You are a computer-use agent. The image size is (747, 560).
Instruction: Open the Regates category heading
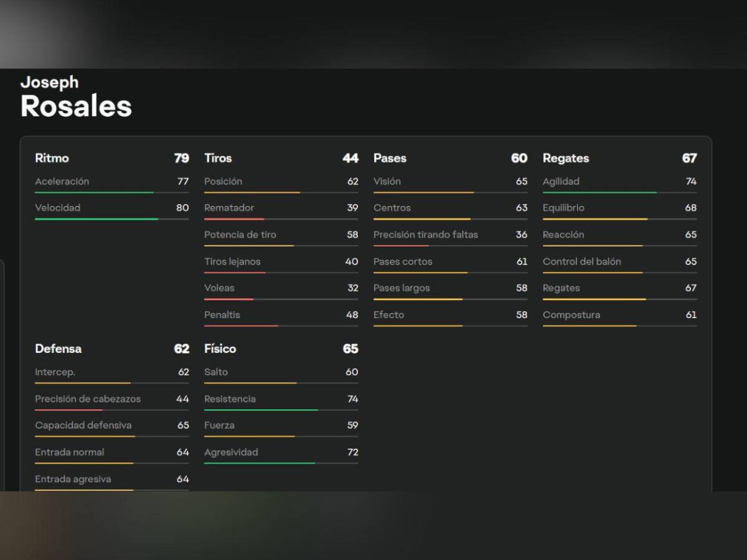(x=565, y=158)
